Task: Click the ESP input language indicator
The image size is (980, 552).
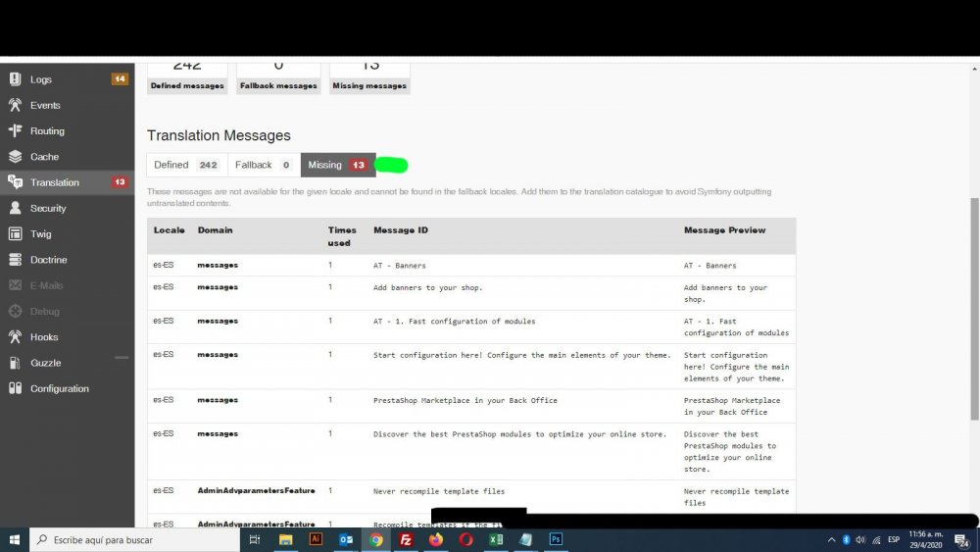Action: [894, 539]
